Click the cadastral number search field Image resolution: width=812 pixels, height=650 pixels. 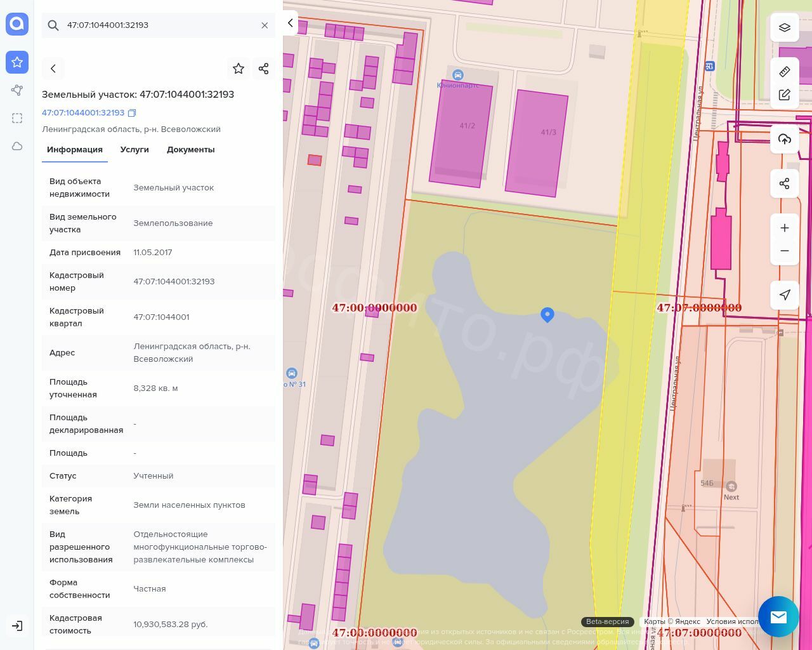click(159, 25)
